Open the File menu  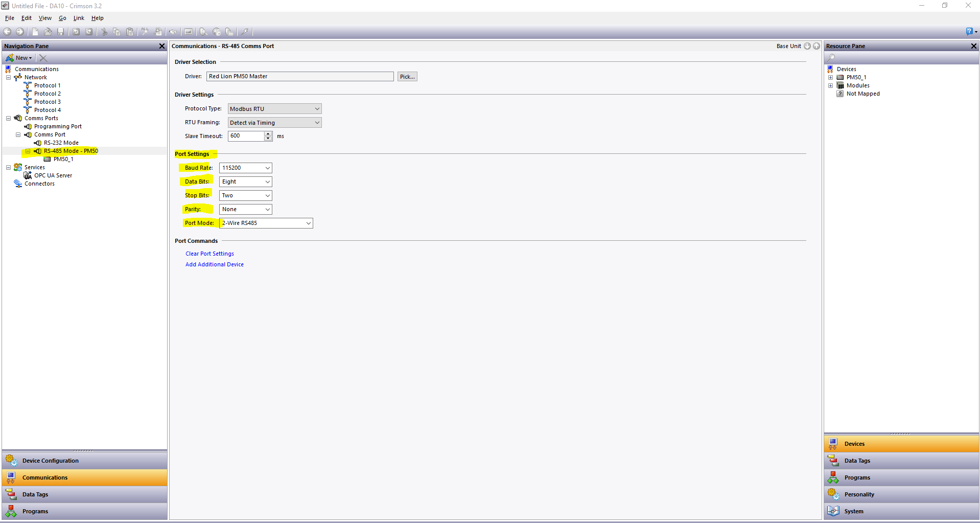[x=10, y=18]
